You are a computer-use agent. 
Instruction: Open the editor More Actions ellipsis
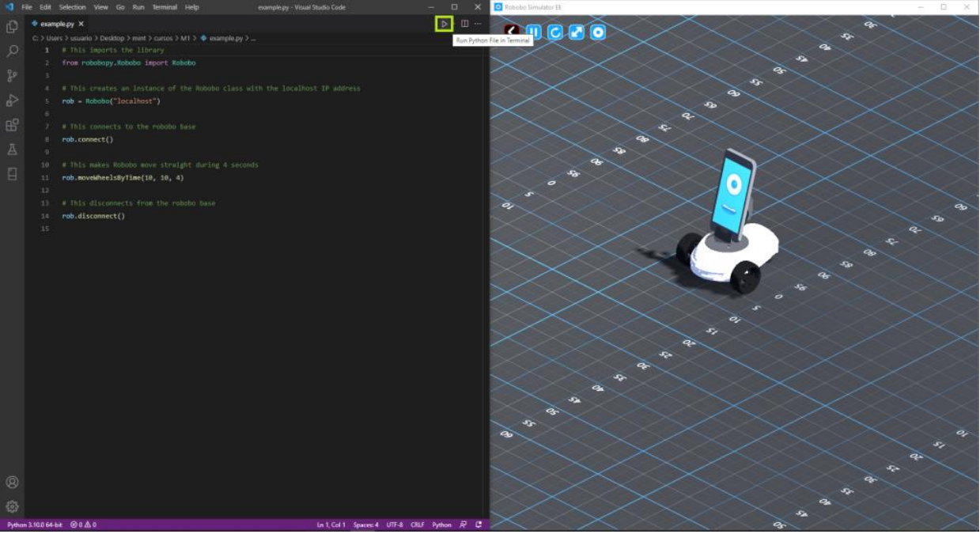click(478, 24)
